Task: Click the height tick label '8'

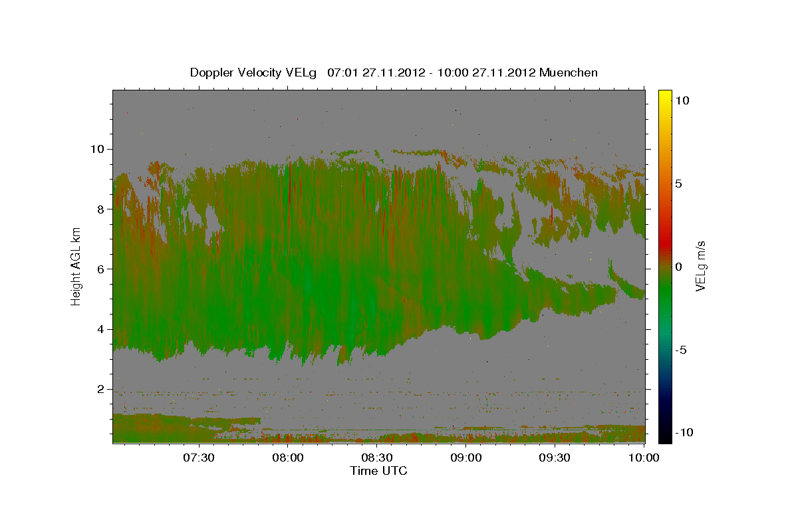Action: coord(101,209)
